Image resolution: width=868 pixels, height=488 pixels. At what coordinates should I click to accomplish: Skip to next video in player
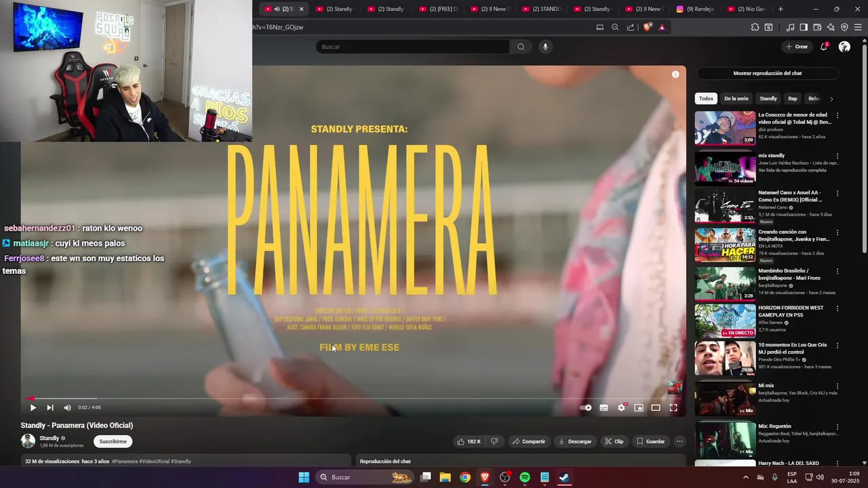pyautogui.click(x=50, y=407)
